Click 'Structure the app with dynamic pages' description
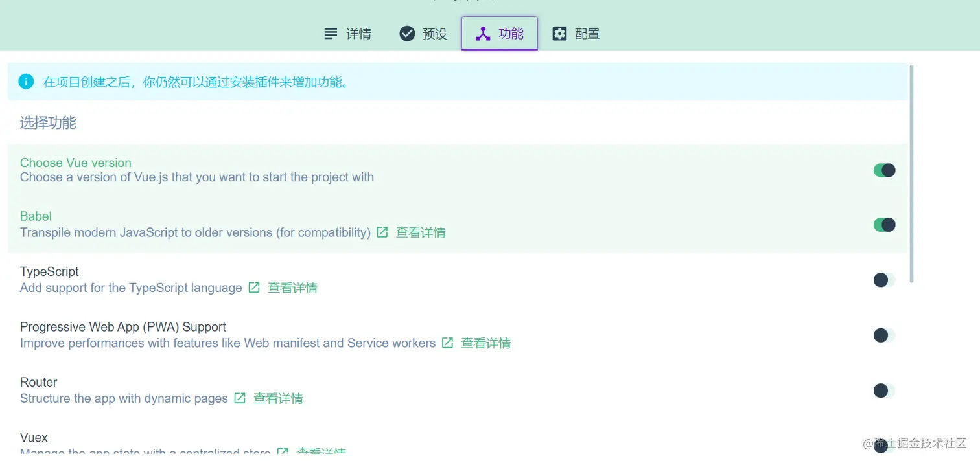 coord(124,398)
